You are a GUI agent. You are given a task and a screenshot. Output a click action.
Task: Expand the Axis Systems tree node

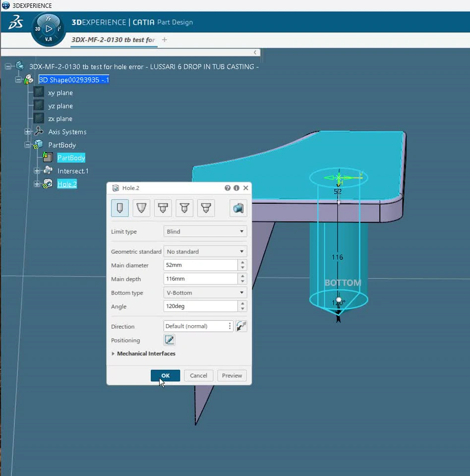(27, 132)
